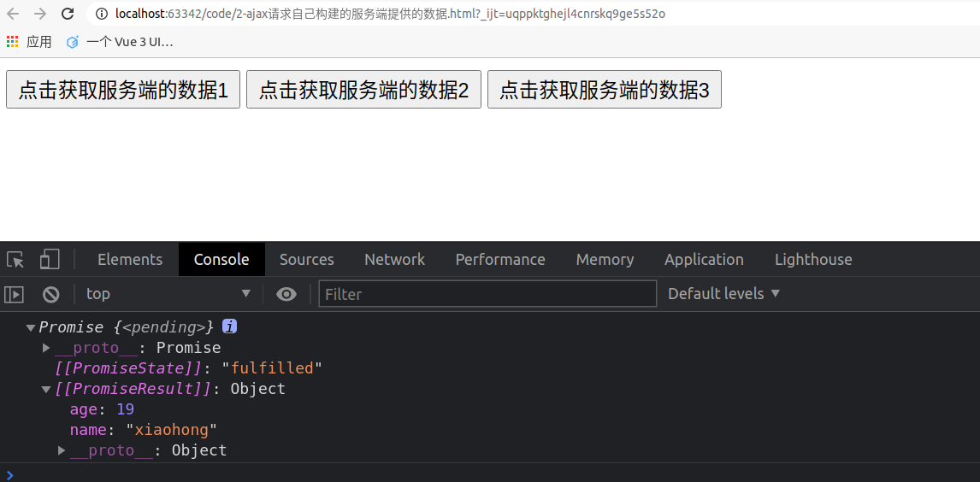Collapse the [[PromiseResult]]: Object node
This screenshot has width=980, height=482.
(x=45, y=389)
